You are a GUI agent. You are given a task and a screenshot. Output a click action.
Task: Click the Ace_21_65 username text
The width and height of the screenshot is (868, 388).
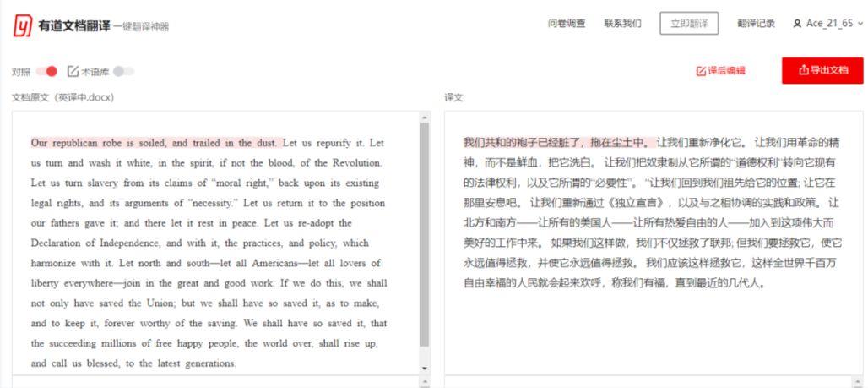pos(829,24)
